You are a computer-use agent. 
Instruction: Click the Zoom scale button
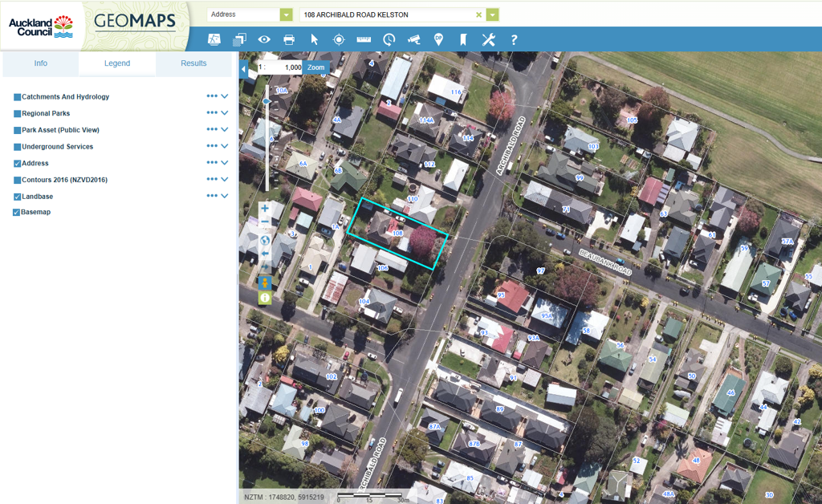[316, 67]
